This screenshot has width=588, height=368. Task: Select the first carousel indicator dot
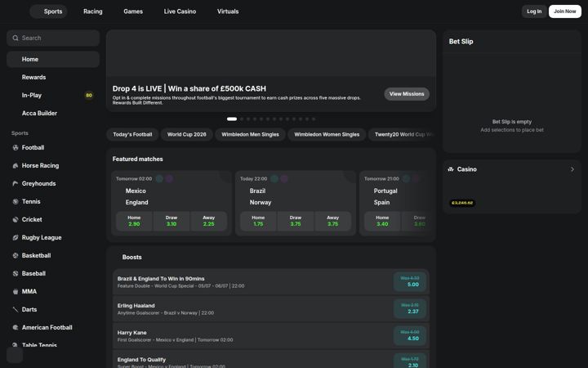coord(232,119)
